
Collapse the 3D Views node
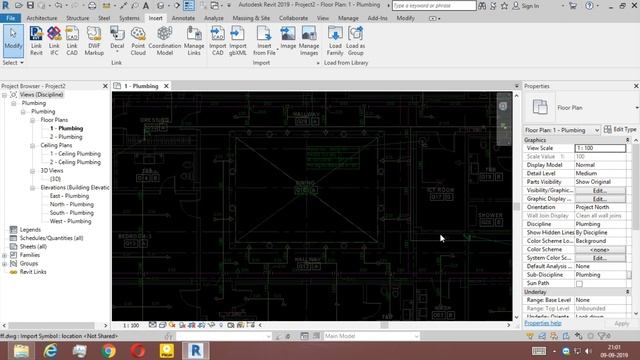32,171
